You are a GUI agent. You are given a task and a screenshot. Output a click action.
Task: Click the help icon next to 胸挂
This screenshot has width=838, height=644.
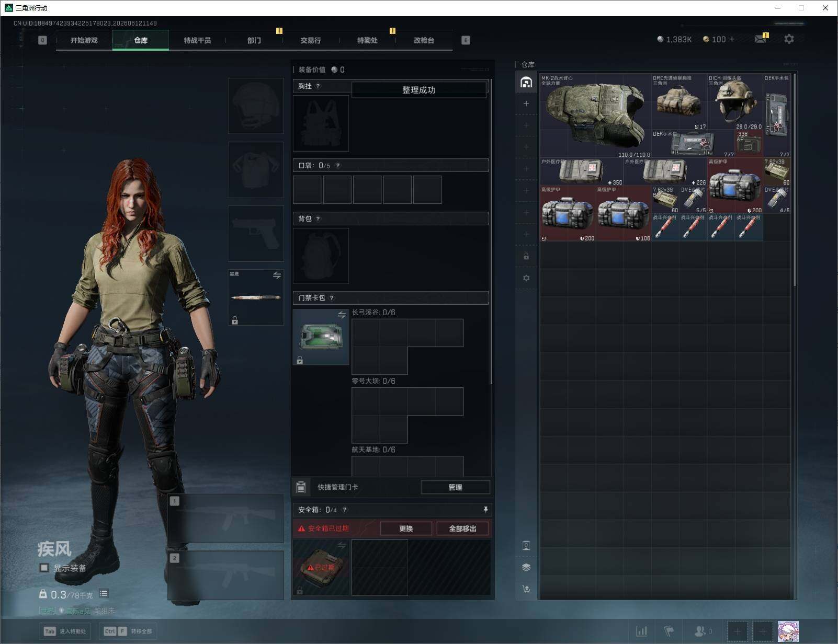[318, 86]
